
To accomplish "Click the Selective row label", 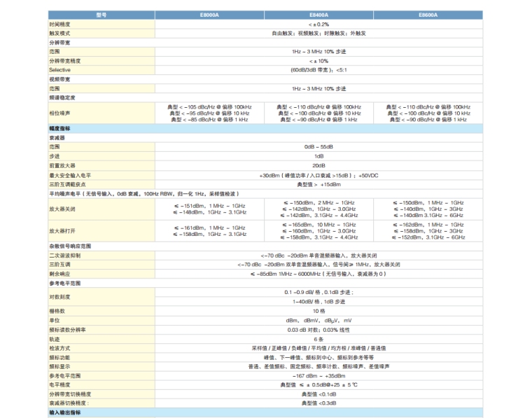I will click(59, 70).
